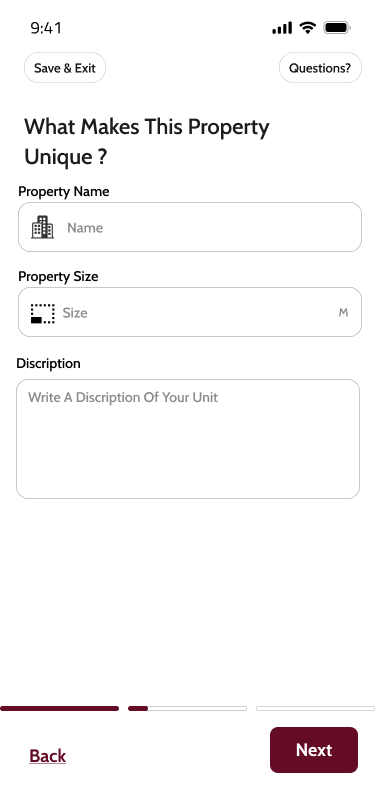The width and height of the screenshot is (375, 811).
Task: Go to the Next step
Action: tap(314, 750)
